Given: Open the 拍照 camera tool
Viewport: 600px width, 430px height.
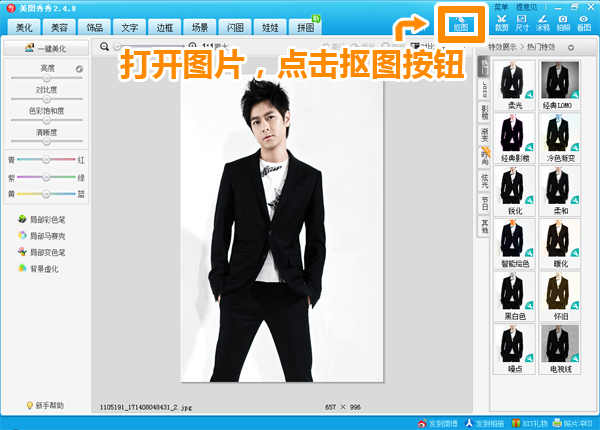Looking at the screenshot, I should tap(563, 23).
